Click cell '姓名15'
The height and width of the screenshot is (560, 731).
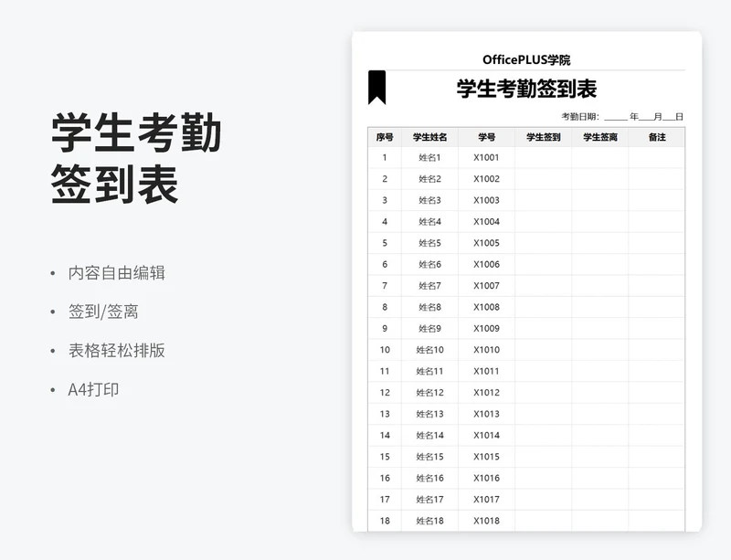pos(429,457)
